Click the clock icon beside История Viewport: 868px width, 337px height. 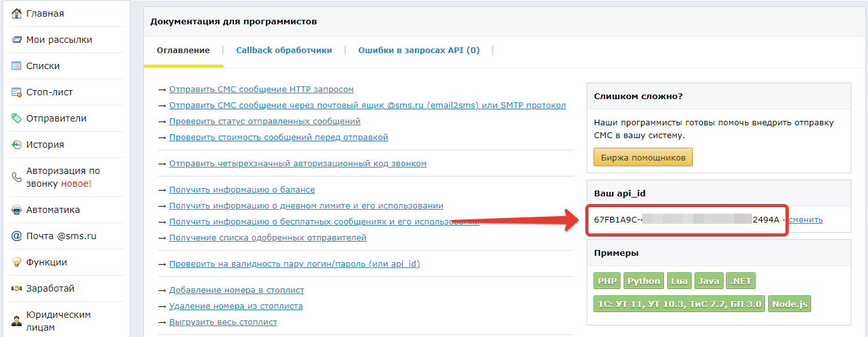(17, 145)
